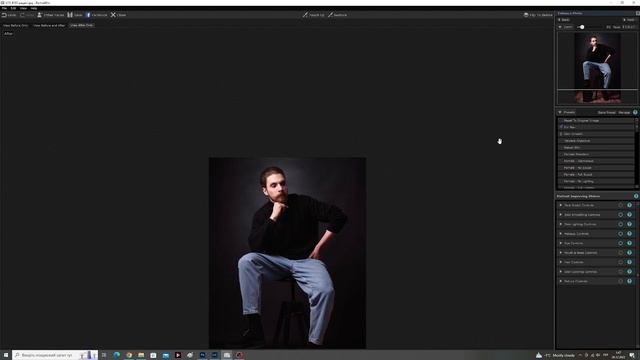Click the Face zoom button
Screen dimensions: 640x360
click(x=616, y=27)
